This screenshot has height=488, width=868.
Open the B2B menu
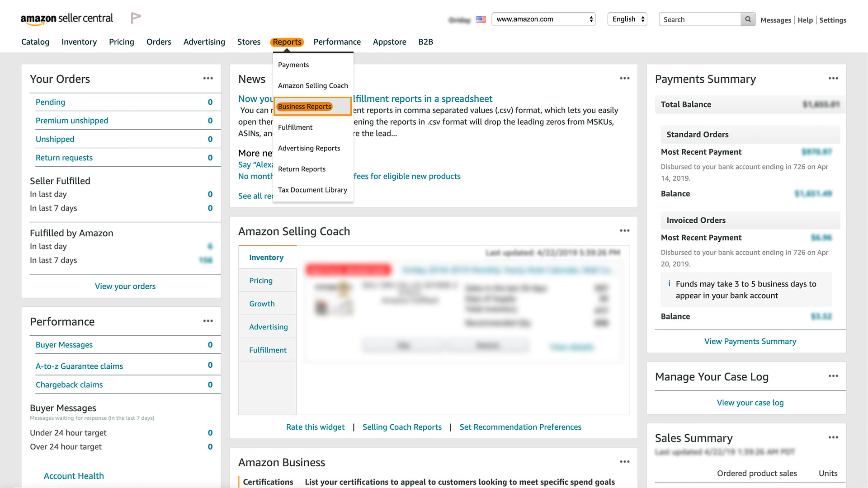[x=426, y=42]
